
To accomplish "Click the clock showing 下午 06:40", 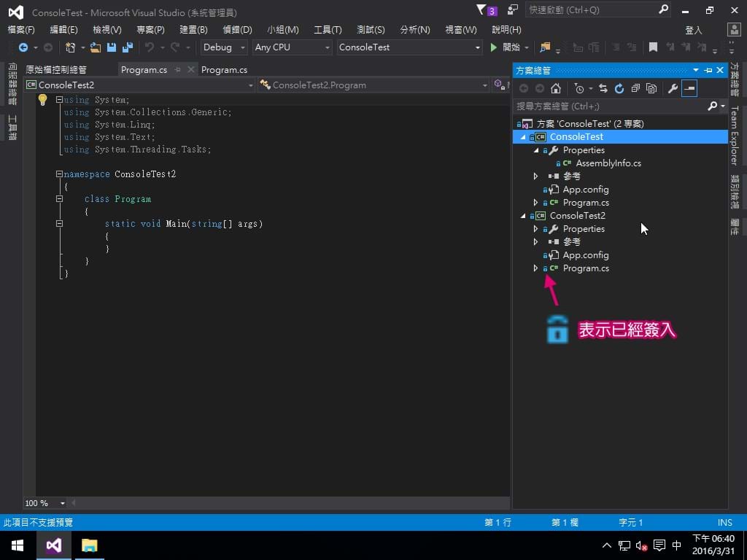I will (713, 539).
